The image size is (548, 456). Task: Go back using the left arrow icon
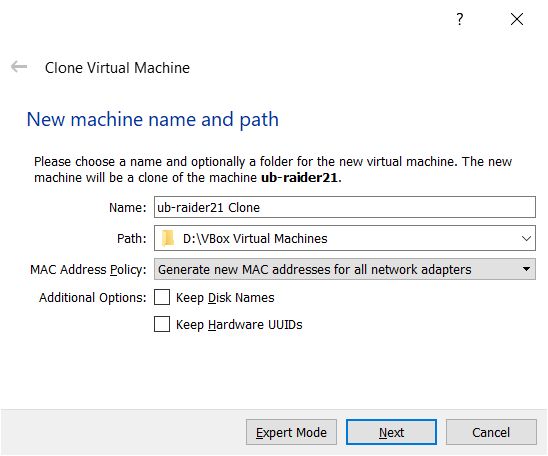[19, 66]
